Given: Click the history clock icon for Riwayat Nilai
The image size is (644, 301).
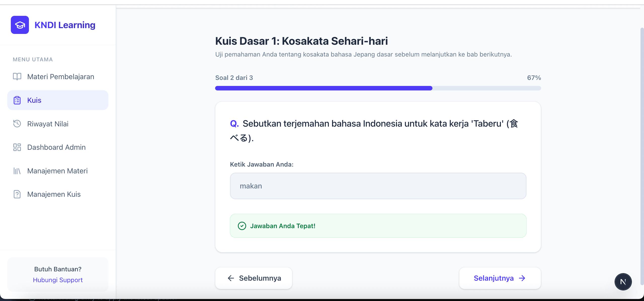Looking at the screenshot, I should click(x=17, y=124).
